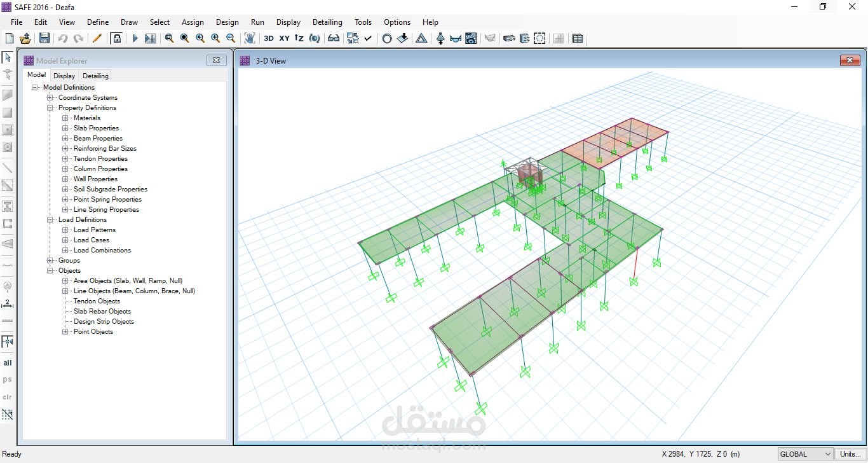
Task: Switch to the Detailing tab in Model Explorer
Action: [95, 76]
